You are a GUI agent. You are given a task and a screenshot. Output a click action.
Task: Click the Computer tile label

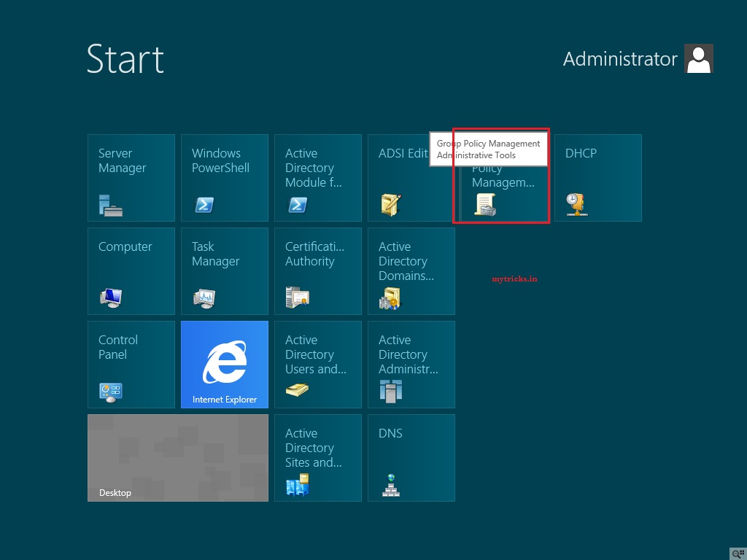tap(125, 246)
